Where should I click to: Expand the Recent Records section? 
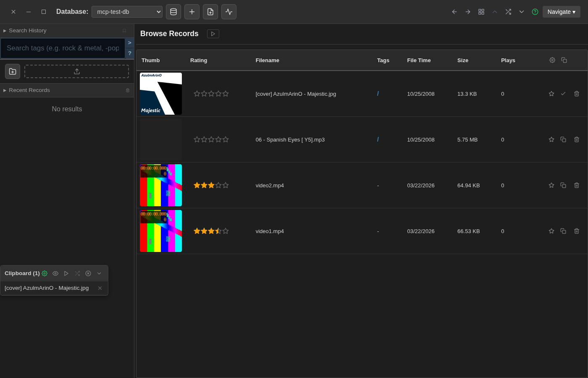click(x=29, y=90)
